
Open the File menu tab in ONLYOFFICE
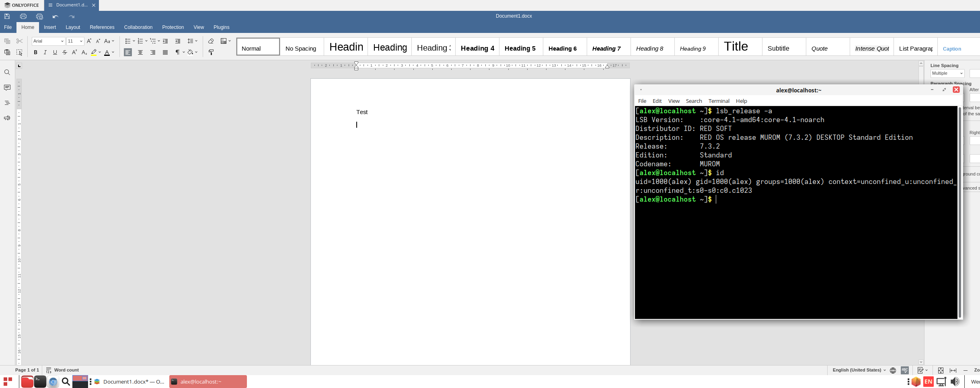click(8, 27)
